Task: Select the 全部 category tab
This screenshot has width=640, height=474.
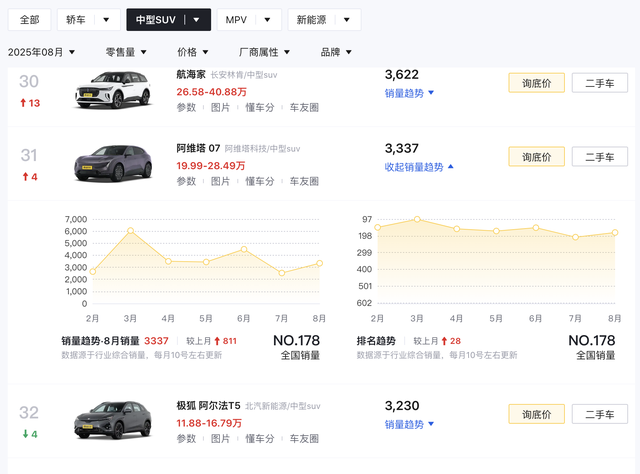Action: click(x=29, y=20)
